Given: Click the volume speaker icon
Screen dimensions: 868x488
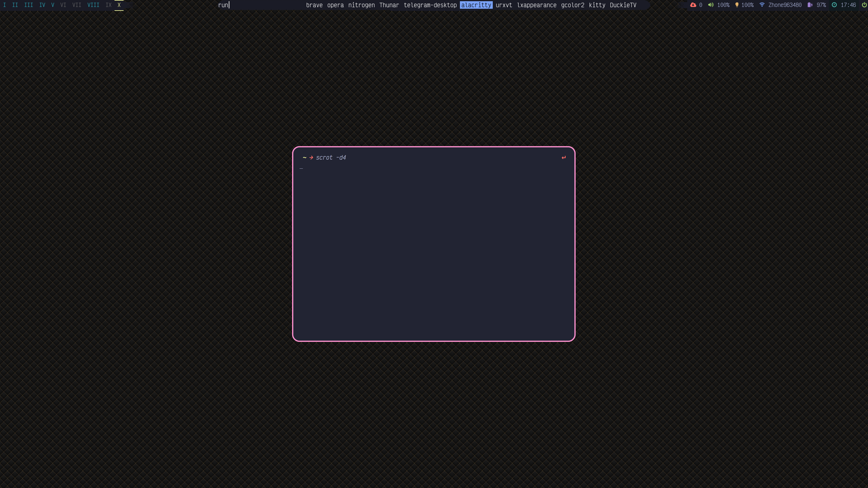Looking at the screenshot, I should [x=711, y=5].
